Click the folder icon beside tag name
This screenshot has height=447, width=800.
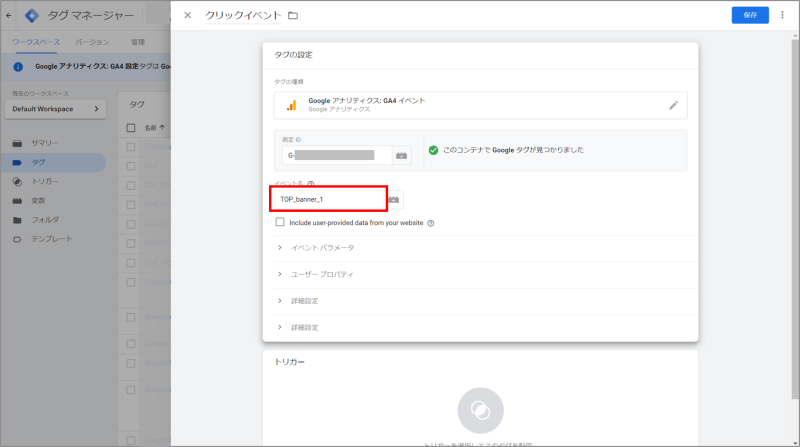tap(293, 15)
